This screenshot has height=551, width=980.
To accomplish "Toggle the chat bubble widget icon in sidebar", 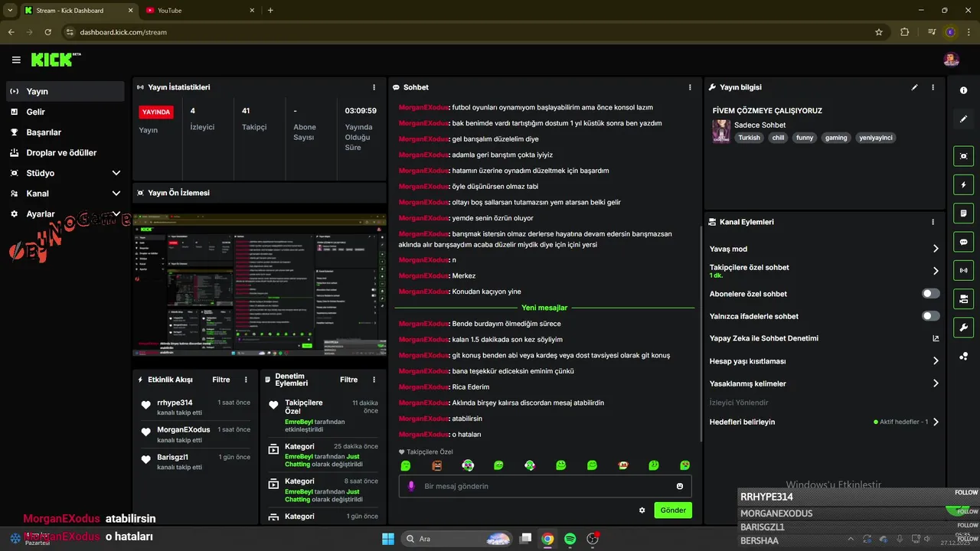I will [964, 242].
